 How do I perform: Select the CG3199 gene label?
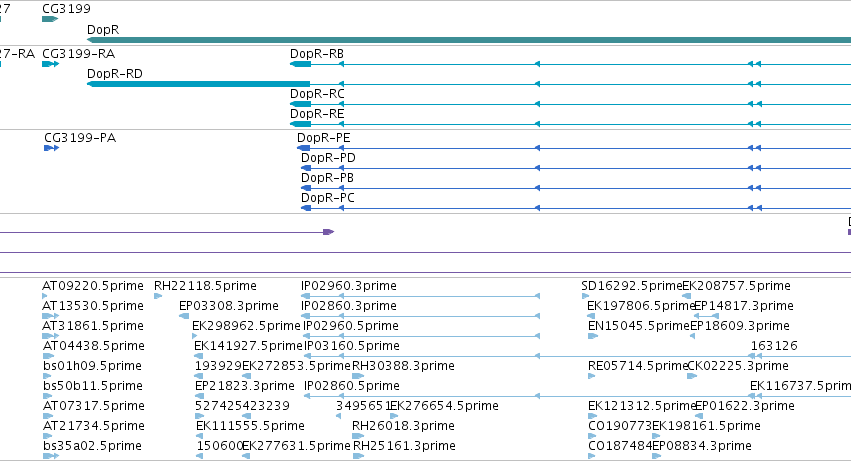(66, 9)
